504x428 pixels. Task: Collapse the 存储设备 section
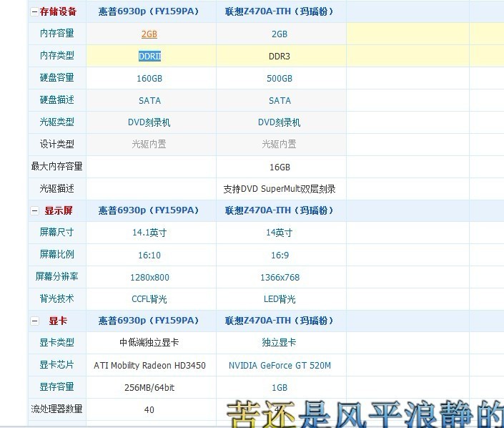(x=34, y=12)
